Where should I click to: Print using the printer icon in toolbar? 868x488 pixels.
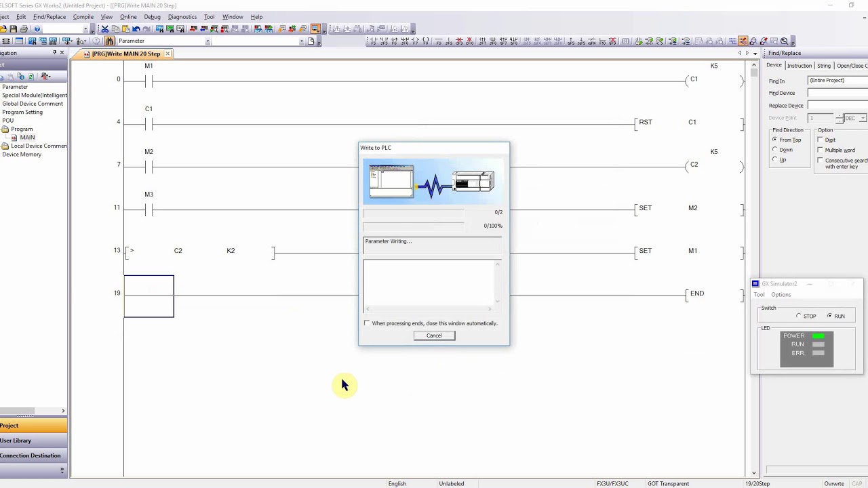24,29
